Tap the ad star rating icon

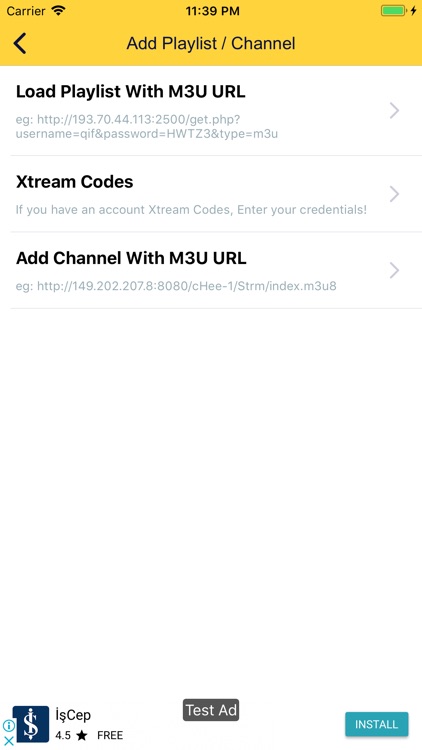coord(82,735)
